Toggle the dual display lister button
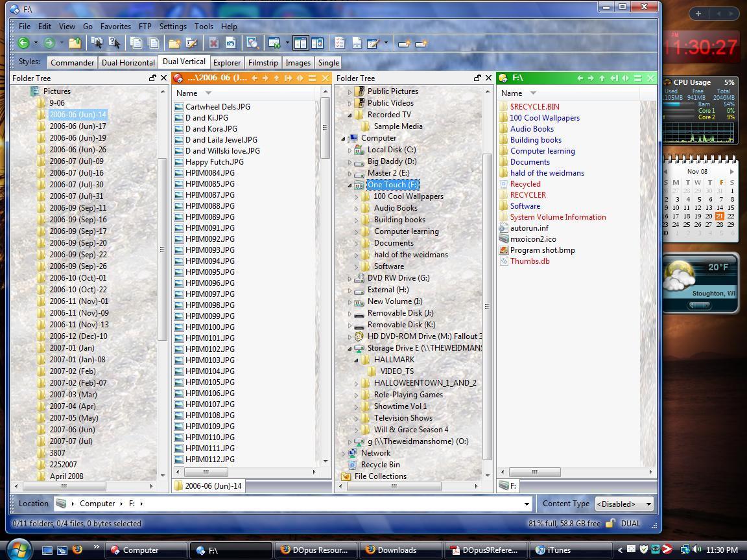The width and height of the screenshot is (747, 560). click(300, 43)
